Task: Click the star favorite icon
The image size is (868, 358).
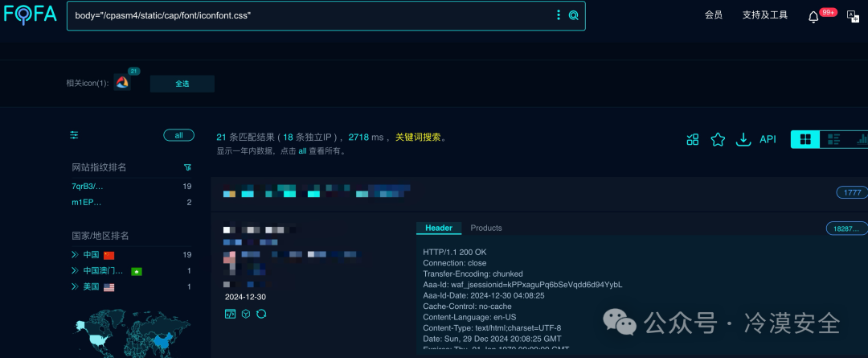Action: (718, 140)
